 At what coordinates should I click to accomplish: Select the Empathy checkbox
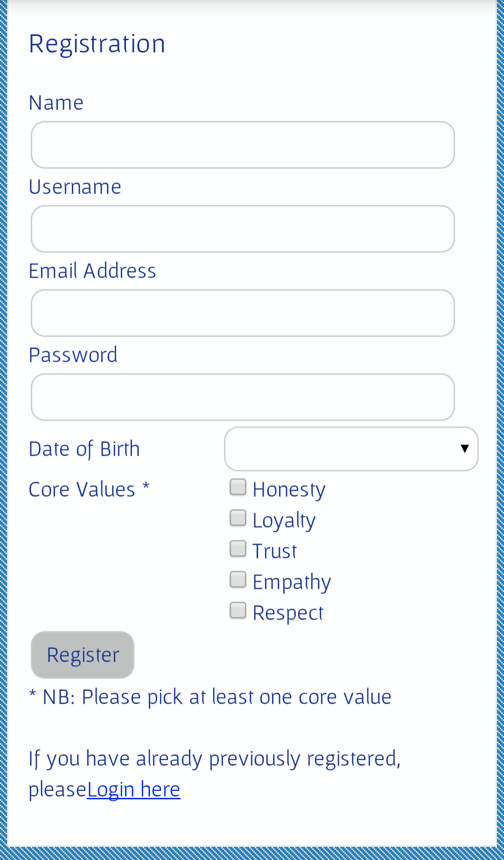238,579
